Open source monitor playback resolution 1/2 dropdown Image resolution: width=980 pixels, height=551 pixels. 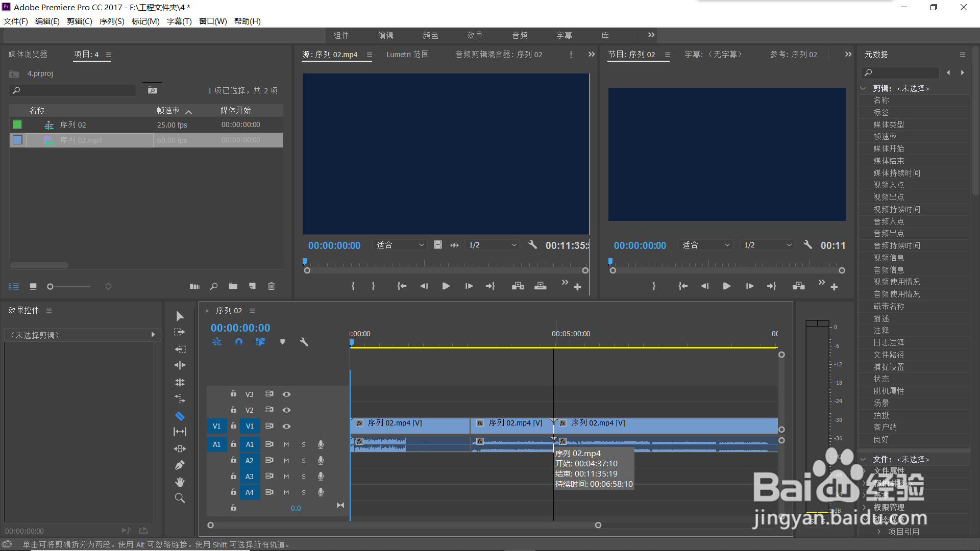493,245
